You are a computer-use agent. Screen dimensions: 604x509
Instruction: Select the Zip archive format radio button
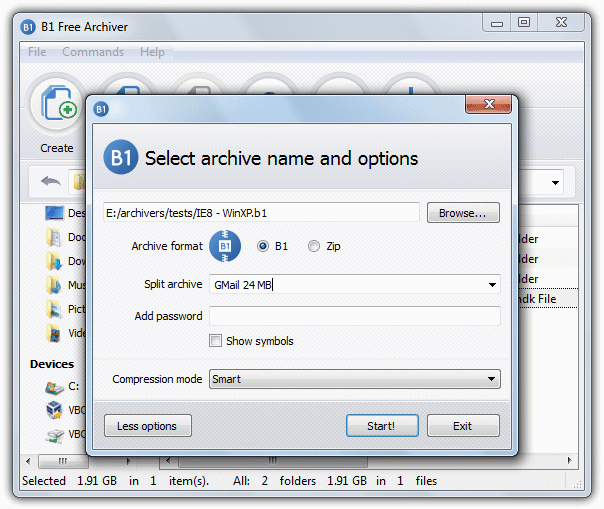[x=314, y=246]
